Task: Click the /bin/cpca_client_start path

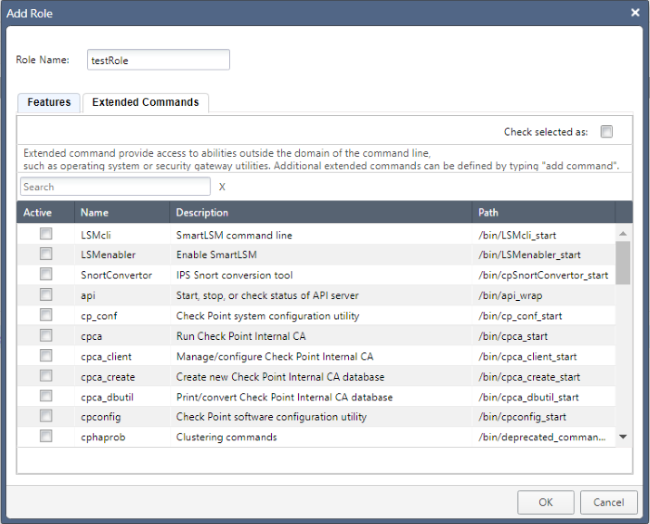Action: pos(528,357)
